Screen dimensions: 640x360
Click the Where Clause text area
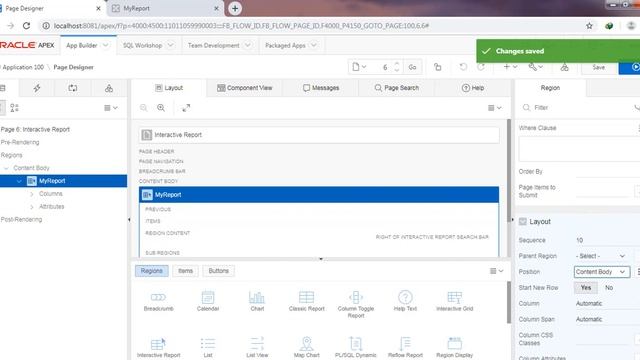click(x=579, y=149)
